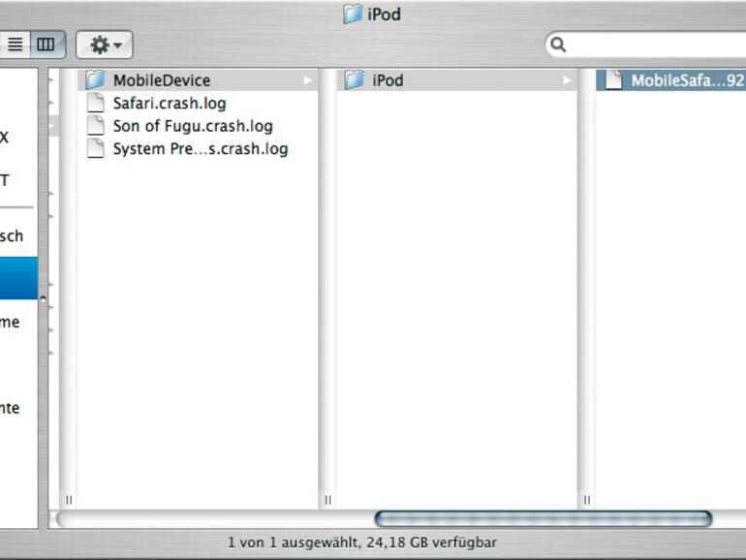
Task: Select the MobileDevice folder
Action: click(x=198, y=80)
